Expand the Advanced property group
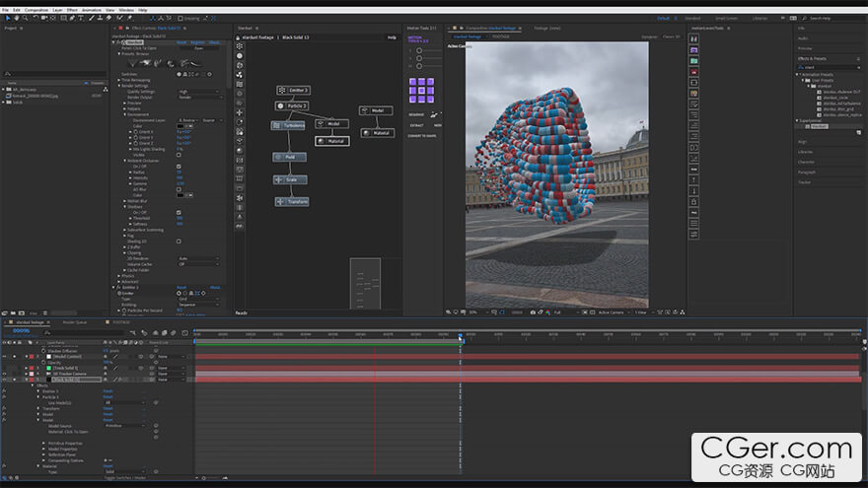Image resolution: width=868 pixels, height=488 pixels. coord(119,282)
